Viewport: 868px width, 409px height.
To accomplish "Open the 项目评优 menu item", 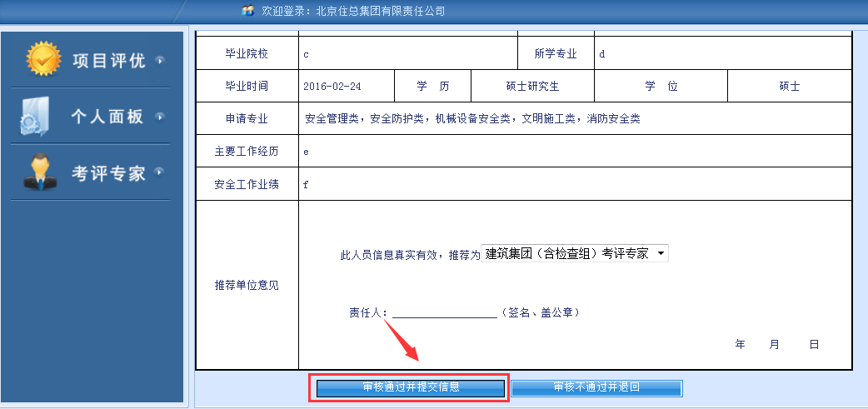I will tap(108, 61).
